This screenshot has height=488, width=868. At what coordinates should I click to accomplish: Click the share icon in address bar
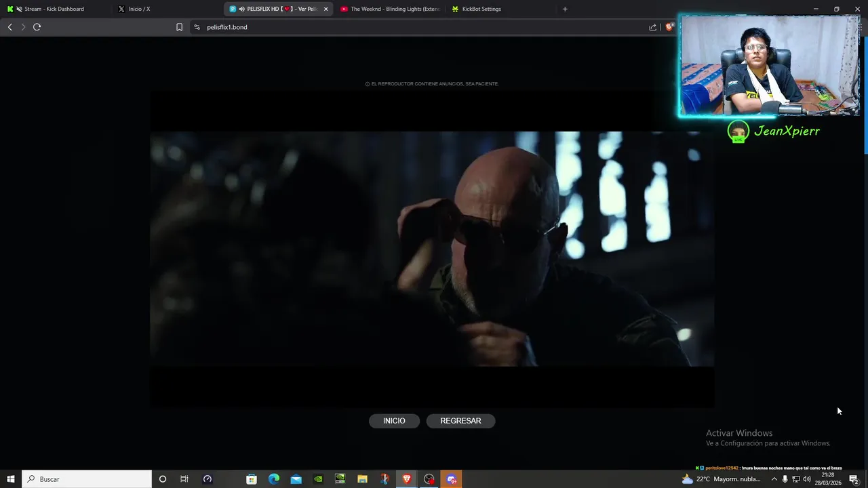click(652, 27)
